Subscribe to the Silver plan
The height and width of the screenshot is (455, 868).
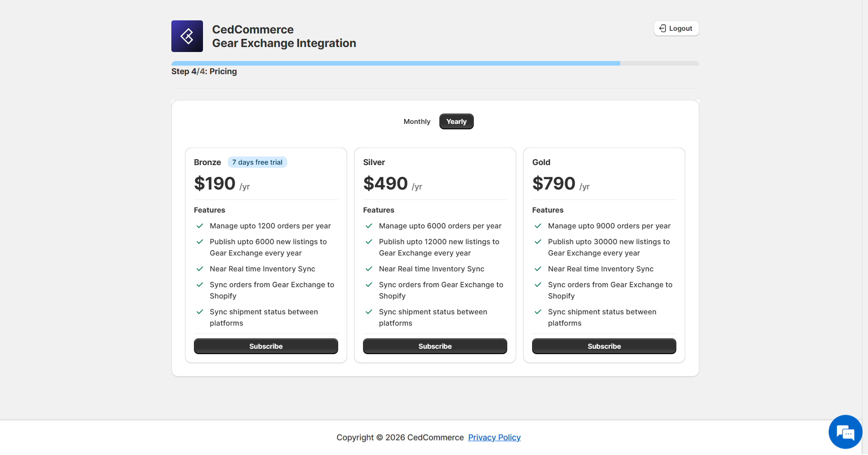(435, 346)
